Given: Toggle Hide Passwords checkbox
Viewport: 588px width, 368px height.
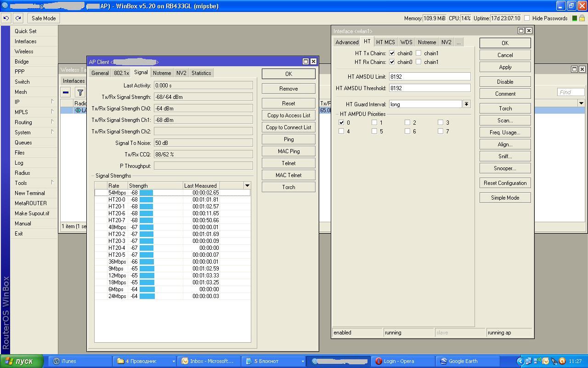Looking at the screenshot, I should pos(527,18).
